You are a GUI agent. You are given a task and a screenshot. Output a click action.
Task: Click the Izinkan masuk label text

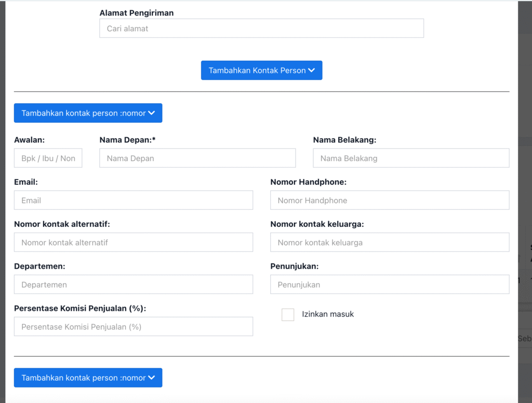[x=328, y=314]
